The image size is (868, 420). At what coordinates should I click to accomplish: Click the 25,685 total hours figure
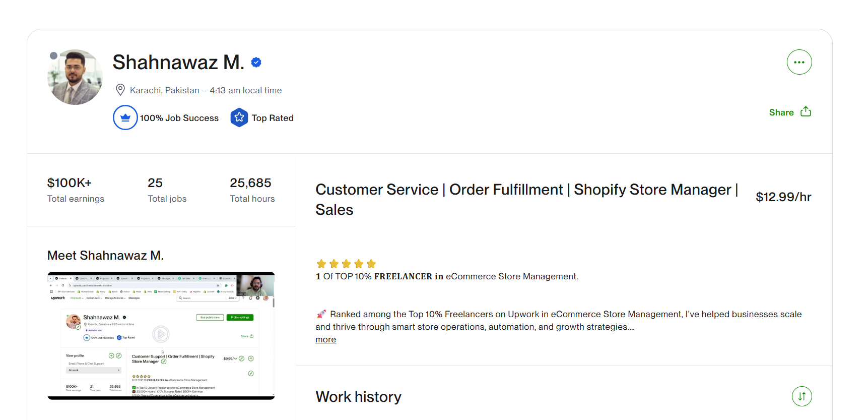(250, 183)
